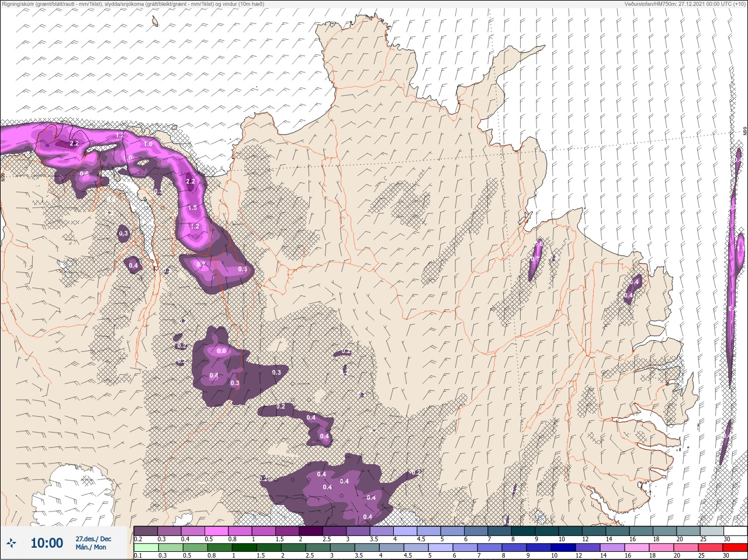Screen dimensions: 748x560
Task: Click the 'Mán./ Mon' weekday text
Action: (x=91, y=548)
